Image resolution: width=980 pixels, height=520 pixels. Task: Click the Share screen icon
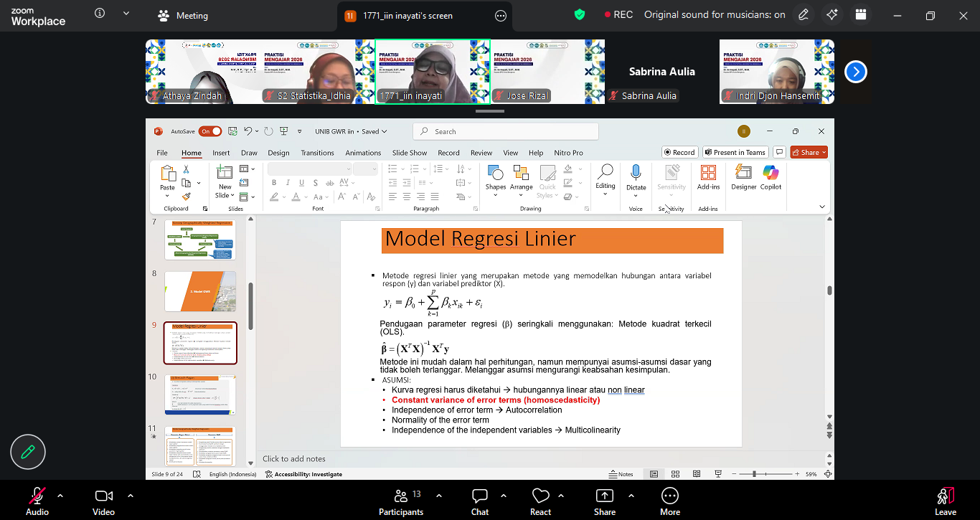(604, 500)
